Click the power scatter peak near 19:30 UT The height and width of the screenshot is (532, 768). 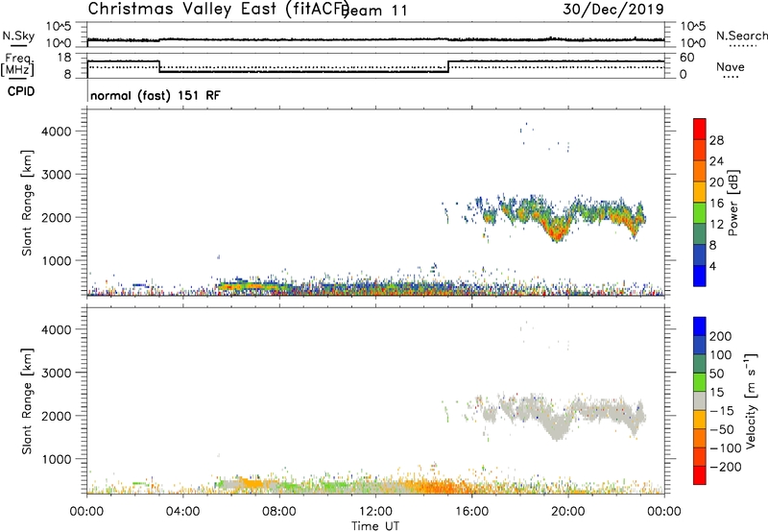pyautogui.click(x=557, y=230)
